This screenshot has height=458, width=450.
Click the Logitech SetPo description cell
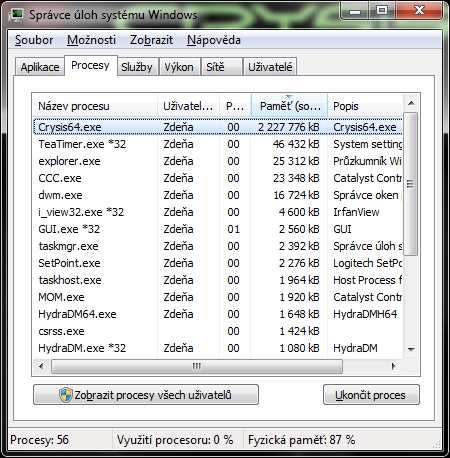pyautogui.click(x=368, y=263)
